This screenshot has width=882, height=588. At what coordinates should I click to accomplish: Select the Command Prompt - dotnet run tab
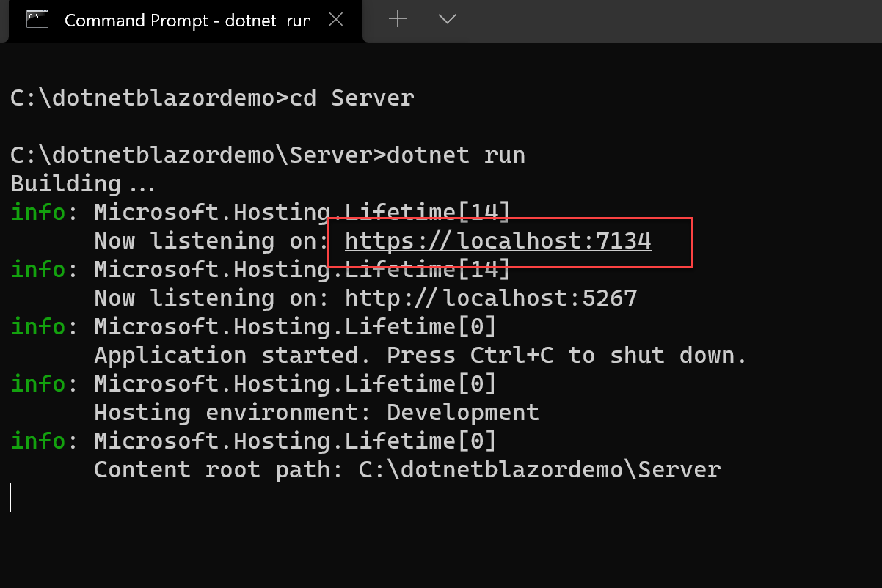(x=183, y=20)
